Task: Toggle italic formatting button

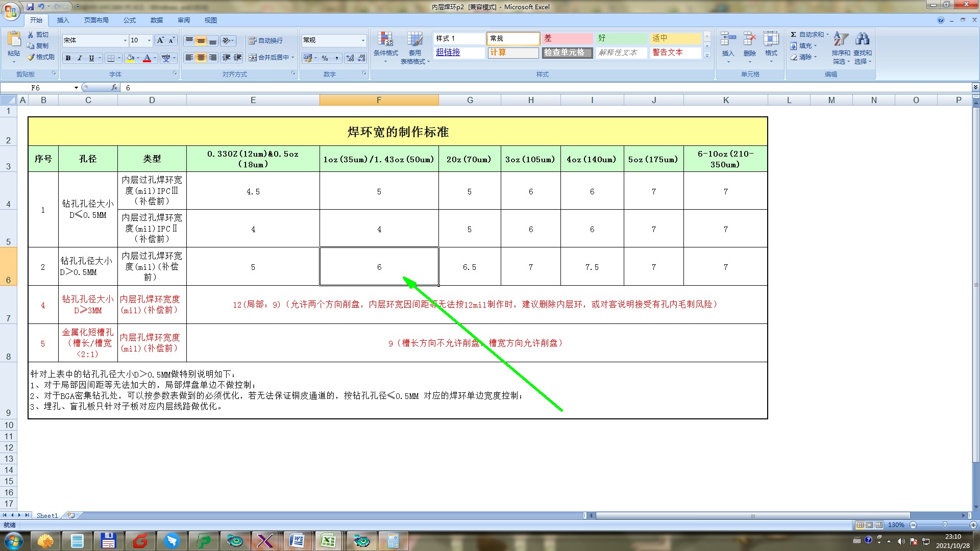Action: (80, 58)
